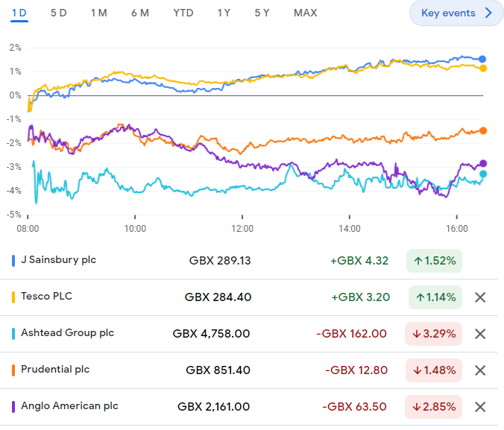Click change value -GBX 63.50
This screenshot has height=430, width=504.
354,407
